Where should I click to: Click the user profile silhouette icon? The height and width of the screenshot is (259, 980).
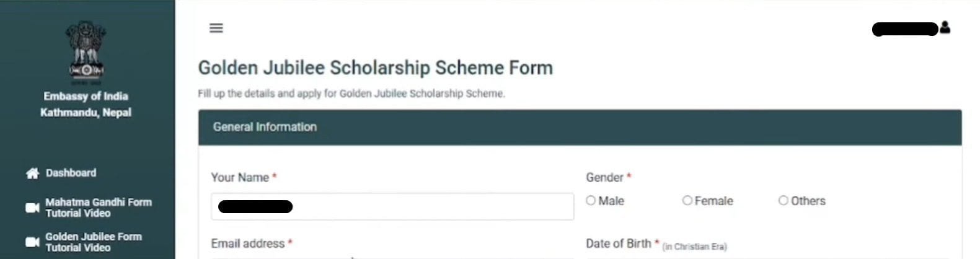tap(945, 28)
